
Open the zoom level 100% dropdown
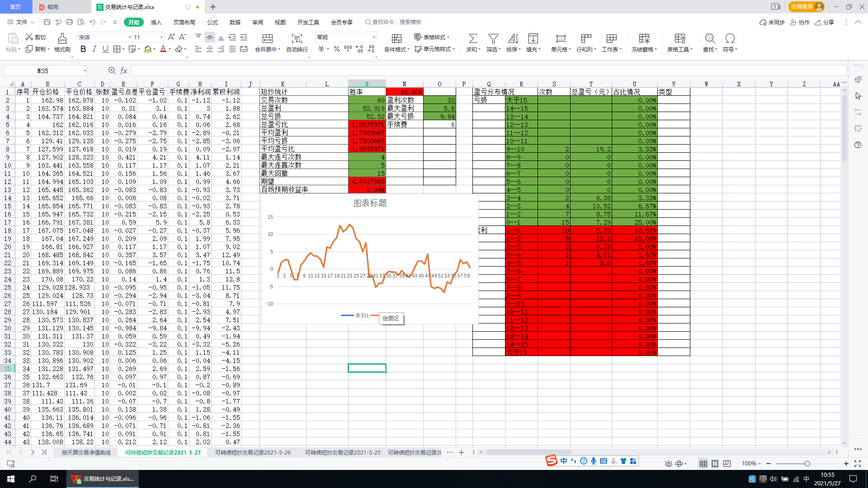(x=751, y=464)
